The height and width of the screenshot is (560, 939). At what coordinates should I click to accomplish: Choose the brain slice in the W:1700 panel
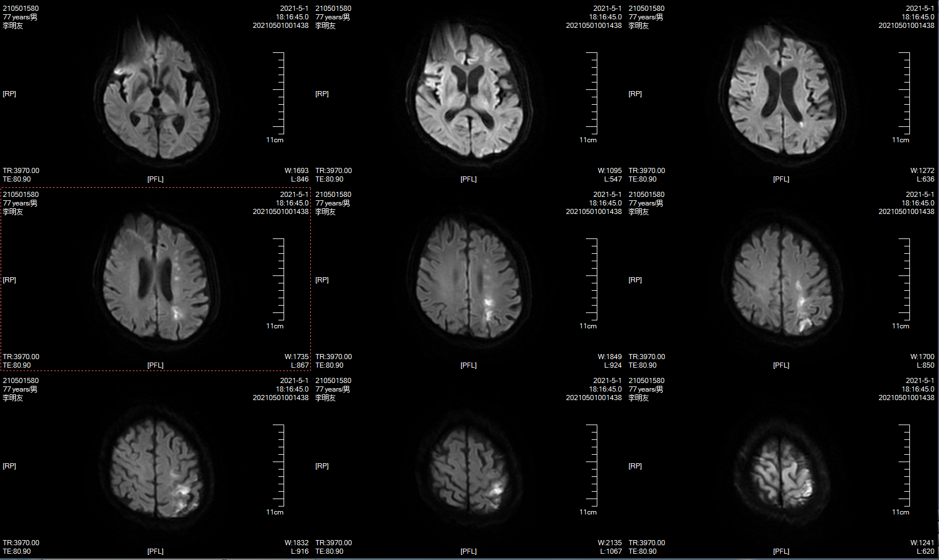[x=781, y=280]
